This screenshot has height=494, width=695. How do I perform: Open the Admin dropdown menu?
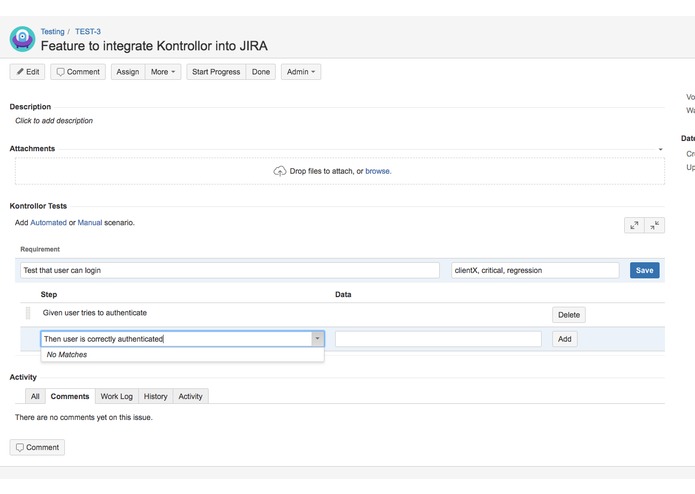[x=301, y=72]
